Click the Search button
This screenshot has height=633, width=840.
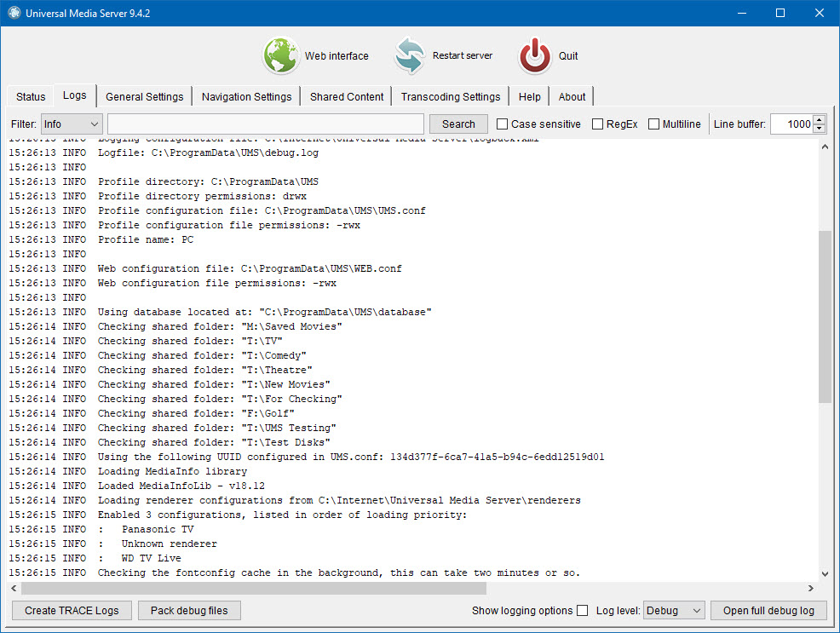point(458,124)
